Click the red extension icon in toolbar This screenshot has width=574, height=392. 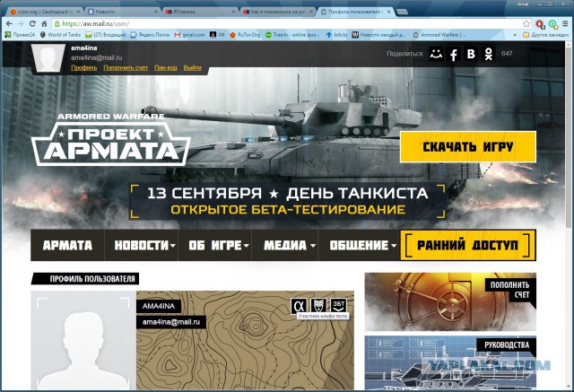pos(540,24)
